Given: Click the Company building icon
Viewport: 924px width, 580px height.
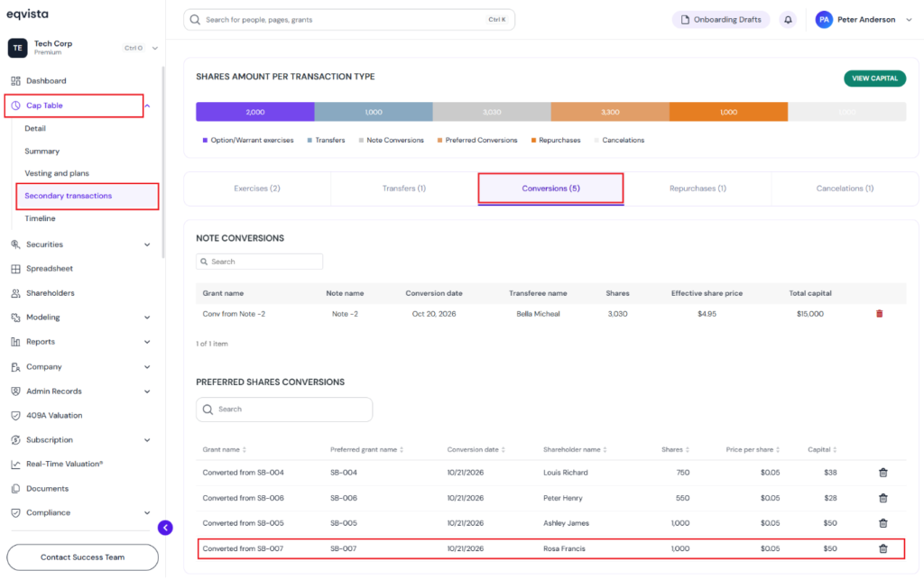Looking at the screenshot, I should tap(15, 367).
